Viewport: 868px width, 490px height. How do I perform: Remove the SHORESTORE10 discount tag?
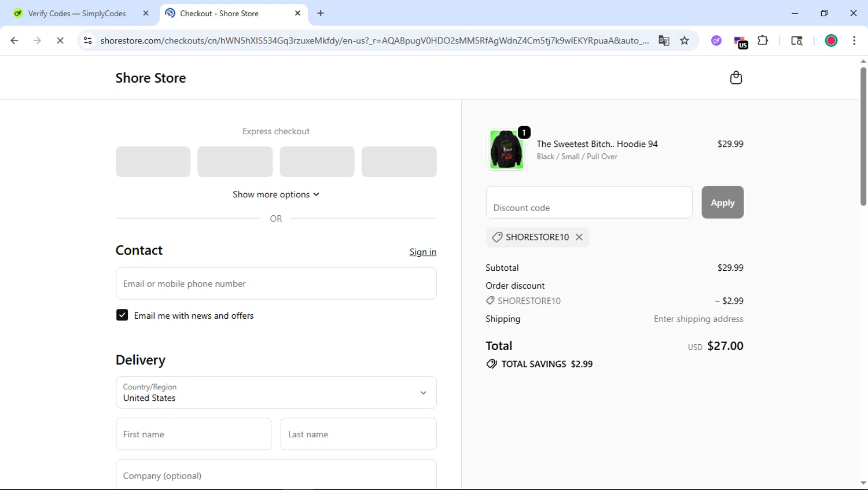[x=579, y=237]
